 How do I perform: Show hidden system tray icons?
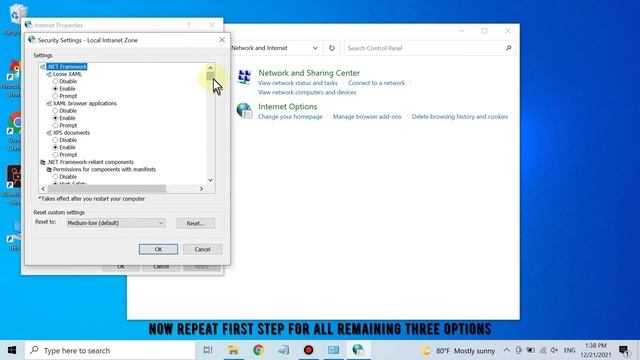[507, 350]
